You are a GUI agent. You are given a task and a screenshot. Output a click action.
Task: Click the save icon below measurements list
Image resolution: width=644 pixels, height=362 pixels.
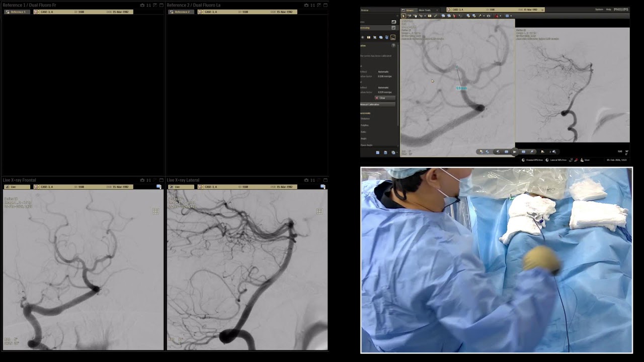click(x=378, y=152)
